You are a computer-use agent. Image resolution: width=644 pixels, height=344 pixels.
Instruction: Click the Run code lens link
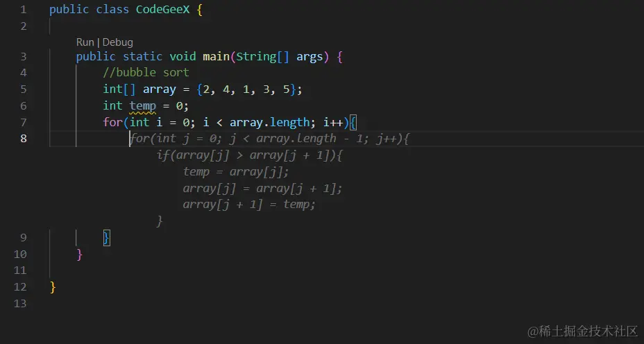pos(85,42)
